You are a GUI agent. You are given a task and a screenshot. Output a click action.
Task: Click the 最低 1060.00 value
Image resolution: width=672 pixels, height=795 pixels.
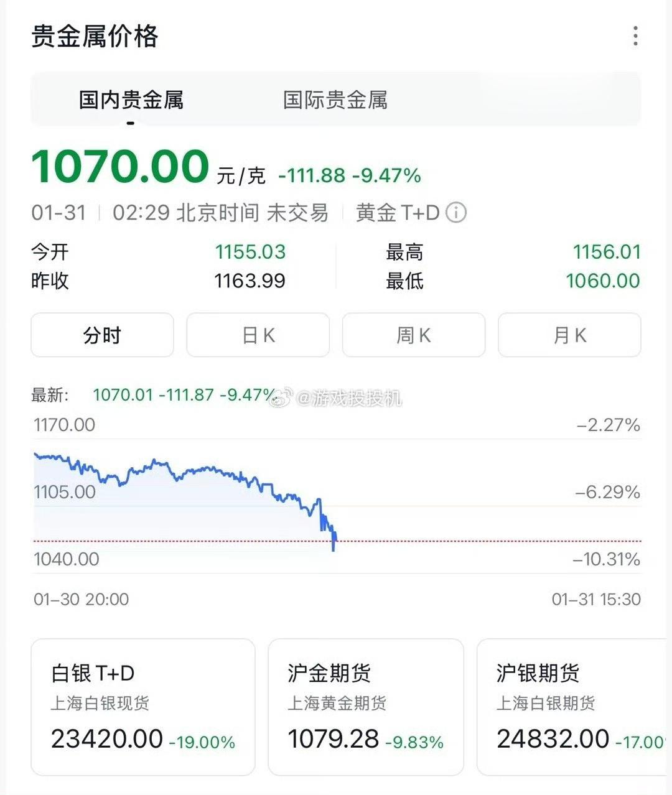point(602,281)
